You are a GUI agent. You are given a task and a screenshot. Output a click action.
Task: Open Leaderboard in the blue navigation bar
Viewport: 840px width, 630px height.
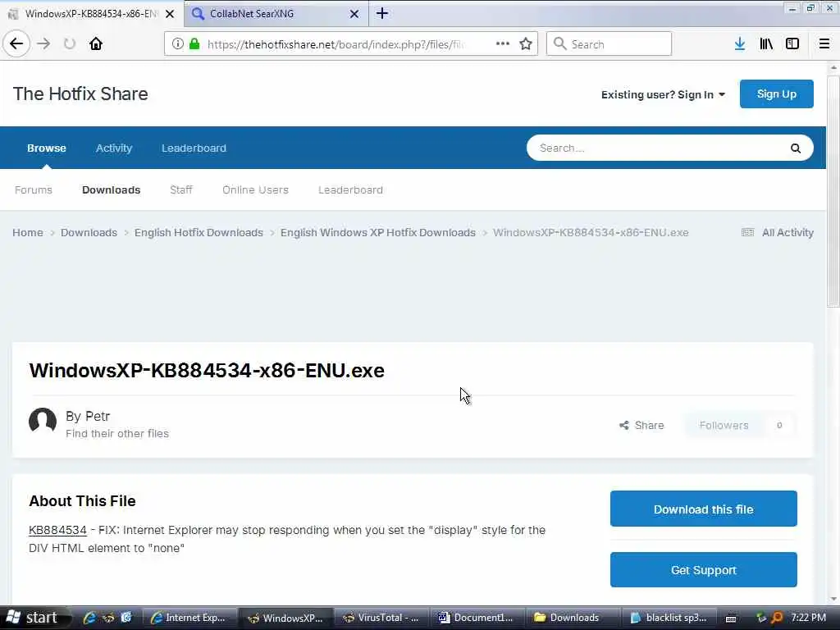tap(194, 148)
